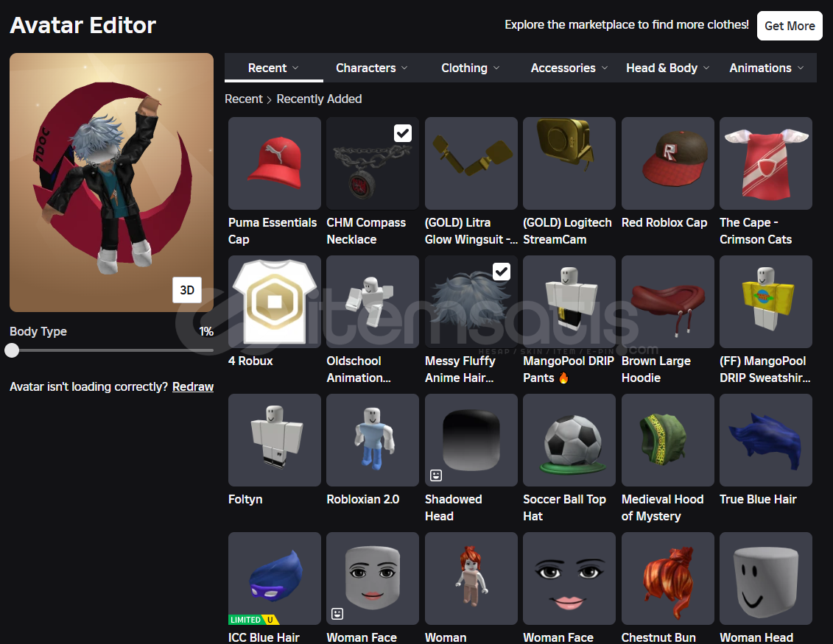
Task: Click the Body Type slider handle
Action: coord(12,350)
